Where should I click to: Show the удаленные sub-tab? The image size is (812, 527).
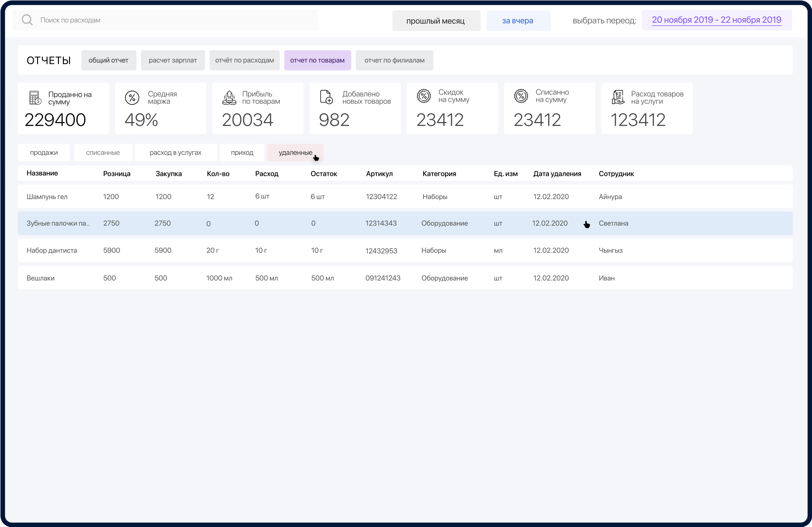295,153
